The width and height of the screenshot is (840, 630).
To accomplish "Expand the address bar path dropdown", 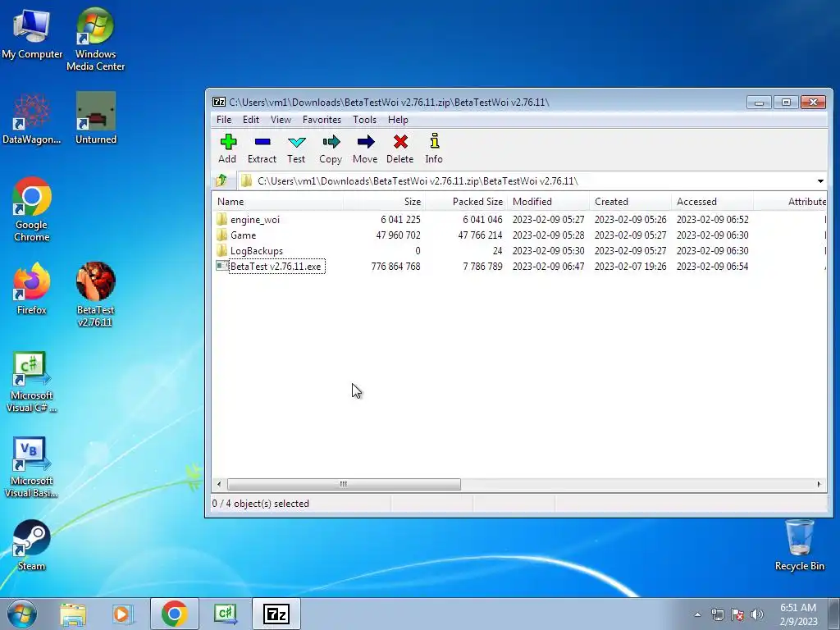I will pyautogui.click(x=820, y=181).
